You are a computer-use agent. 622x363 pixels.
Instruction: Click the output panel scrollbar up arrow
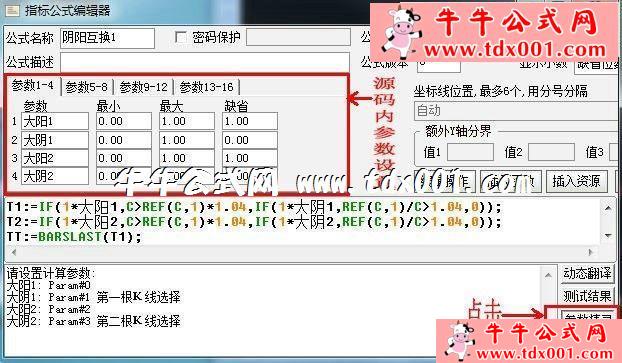548,275
